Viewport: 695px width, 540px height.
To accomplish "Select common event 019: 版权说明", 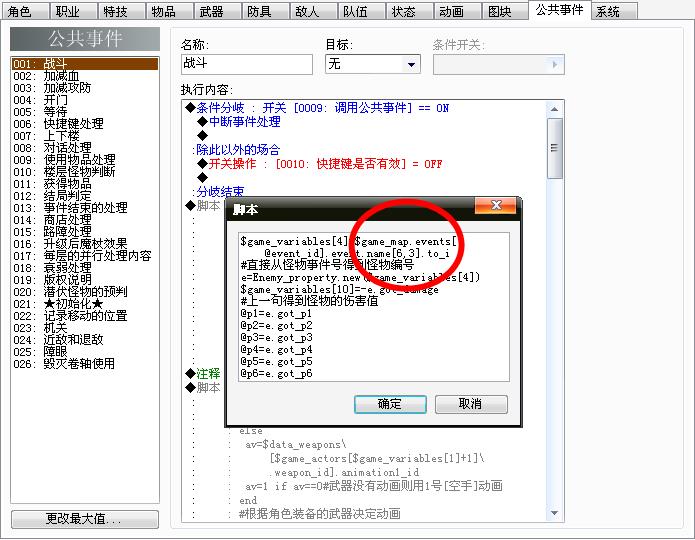I will point(85,280).
